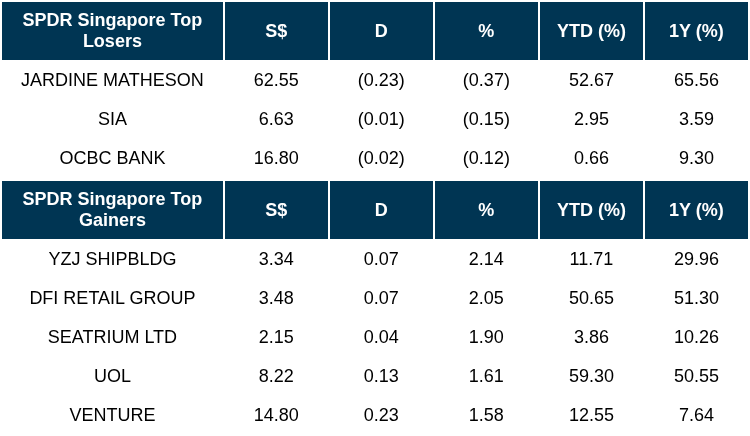
Task: Click the SPDR Singapore Top Losers header
Action: pyautogui.click(x=112, y=30)
